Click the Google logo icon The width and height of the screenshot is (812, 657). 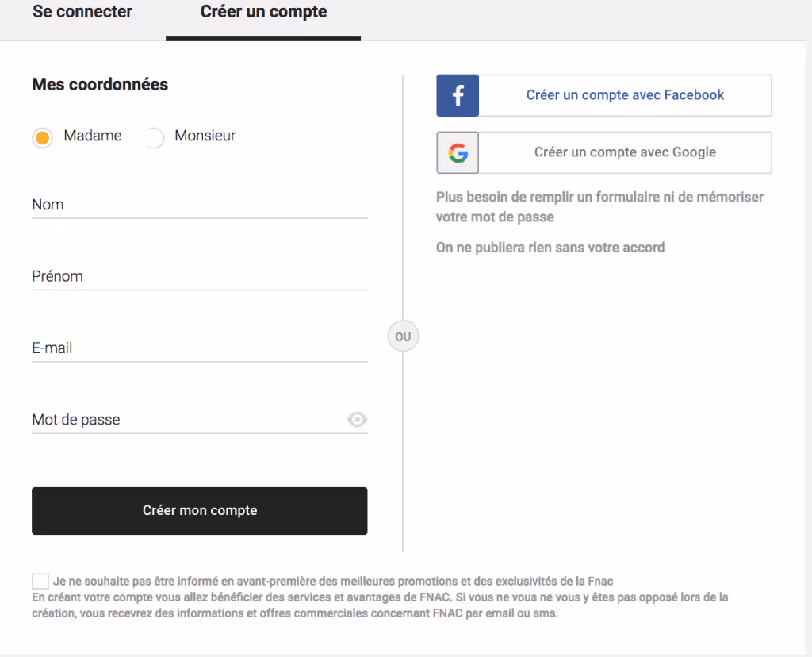[x=457, y=152]
